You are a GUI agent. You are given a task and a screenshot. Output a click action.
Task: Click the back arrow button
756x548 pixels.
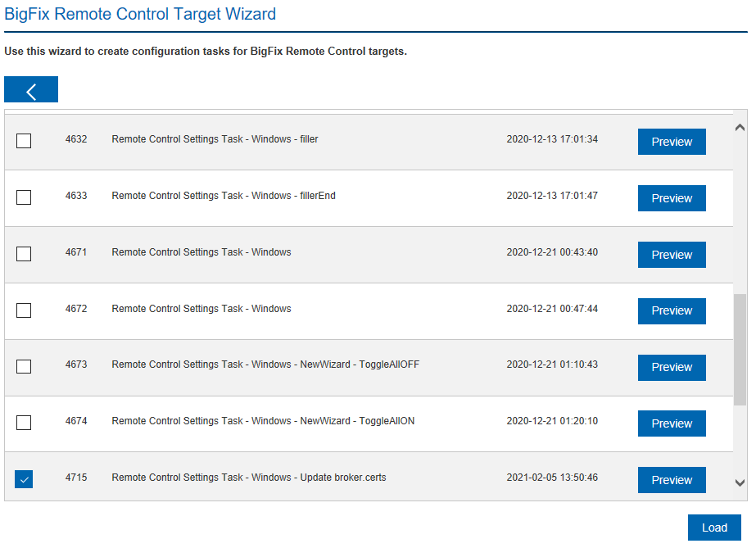coord(31,90)
